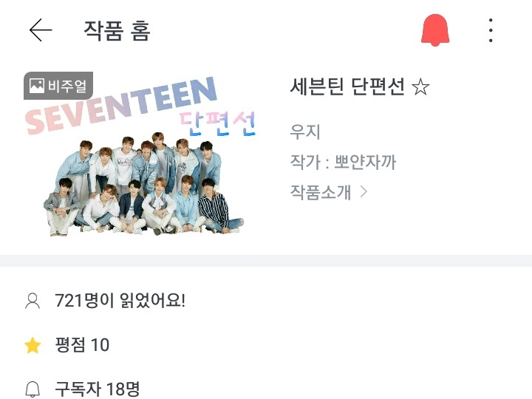Open author 뽀얀자까 profile

365,162
